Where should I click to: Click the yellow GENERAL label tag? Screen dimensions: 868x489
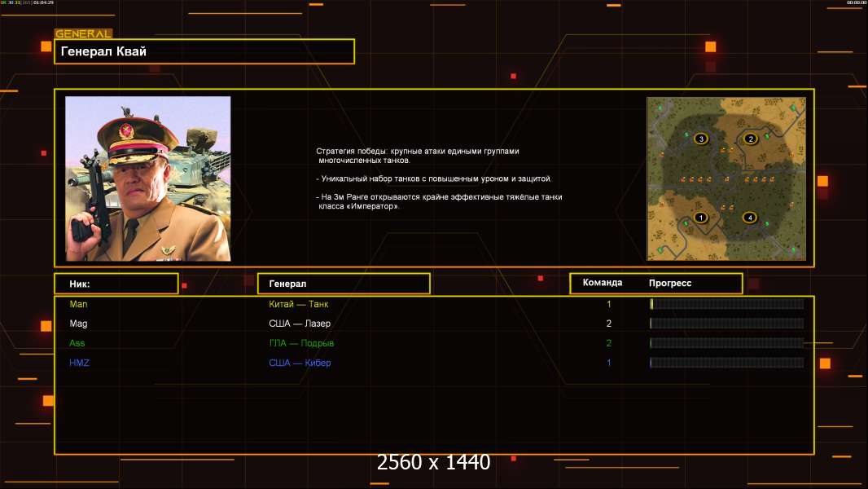[x=83, y=34]
